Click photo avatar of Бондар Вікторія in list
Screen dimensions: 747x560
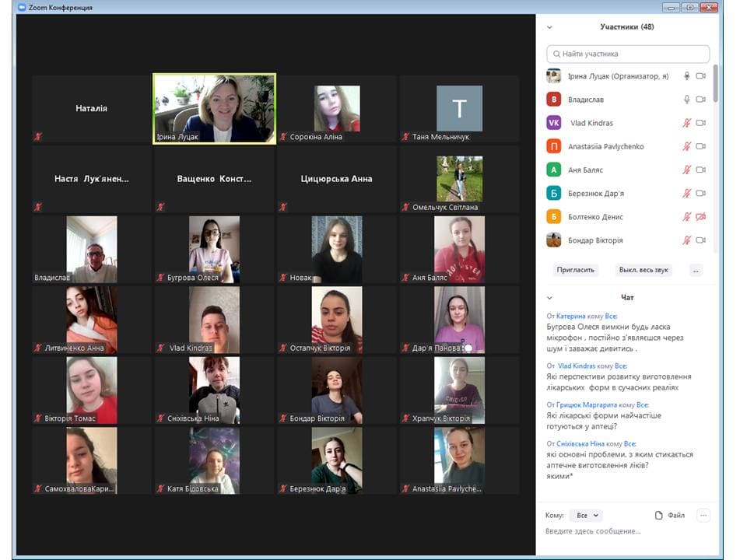point(553,240)
